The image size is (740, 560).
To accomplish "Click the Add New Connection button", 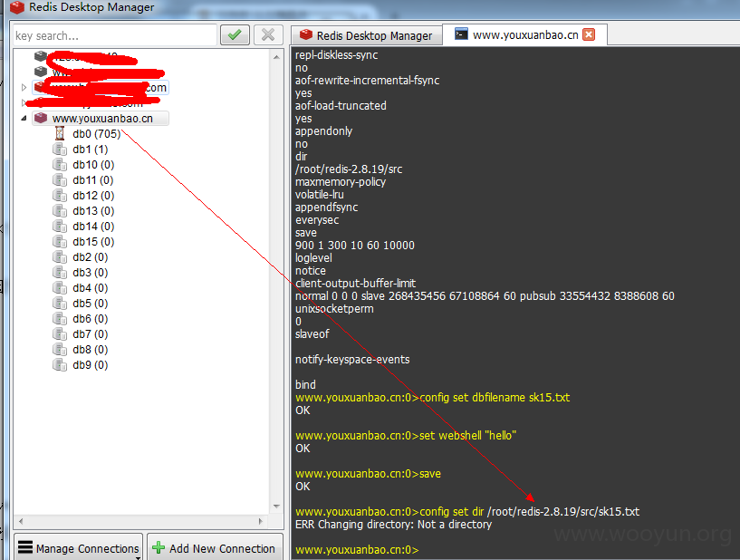I will [216, 547].
